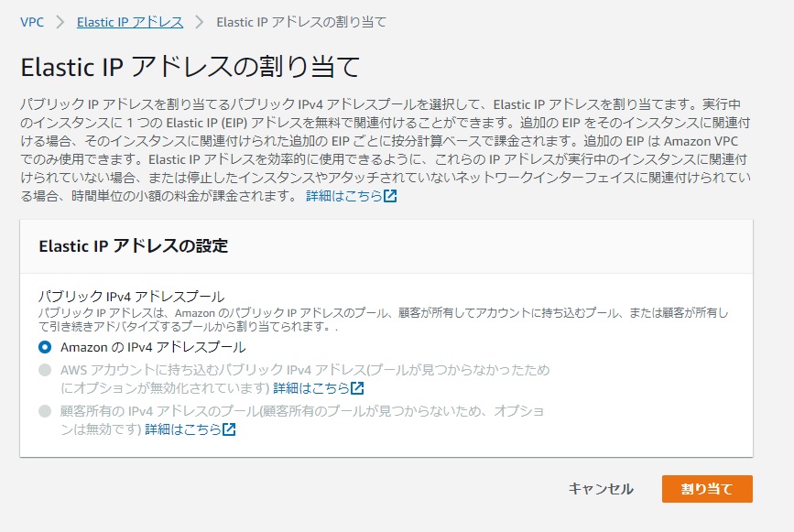Viewport: 794px width, 532px height.
Task: Select Amazon の IPv4 アドレスプール radio
Action: (45, 347)
